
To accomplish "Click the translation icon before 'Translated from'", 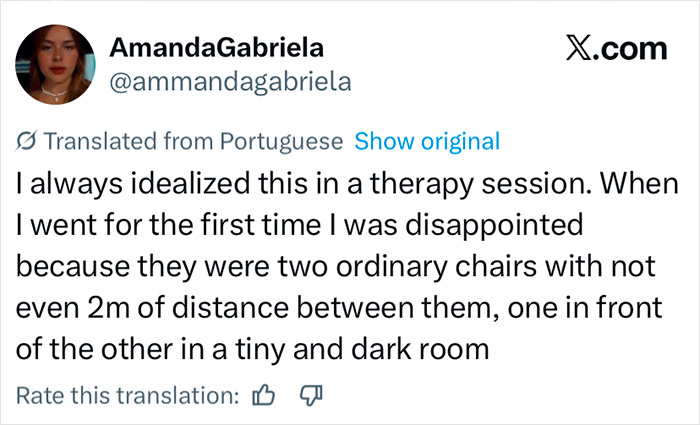I will [x=28, y=141].
